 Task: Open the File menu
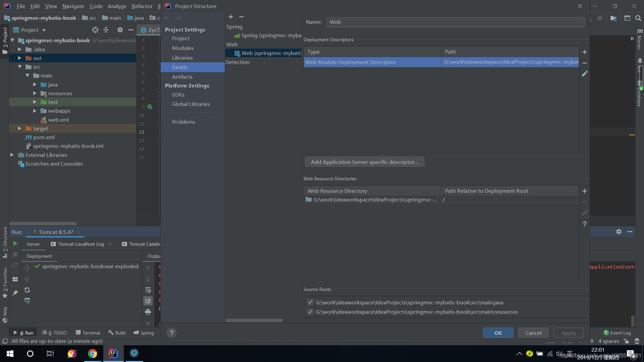click(x=21, y=6)
